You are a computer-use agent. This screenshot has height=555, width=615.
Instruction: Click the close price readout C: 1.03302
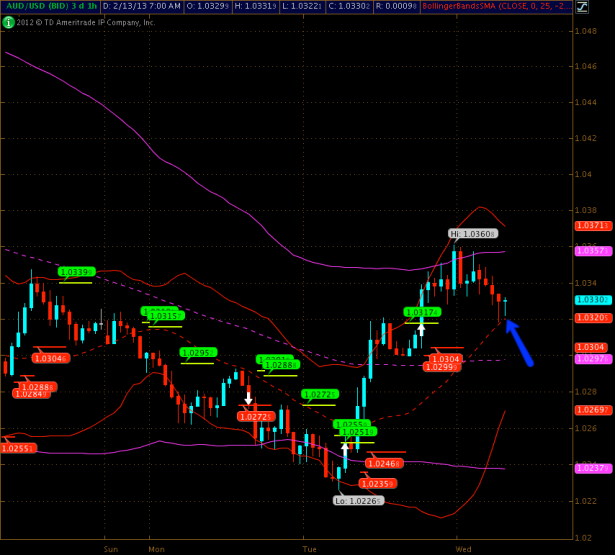tap(349, 6)
